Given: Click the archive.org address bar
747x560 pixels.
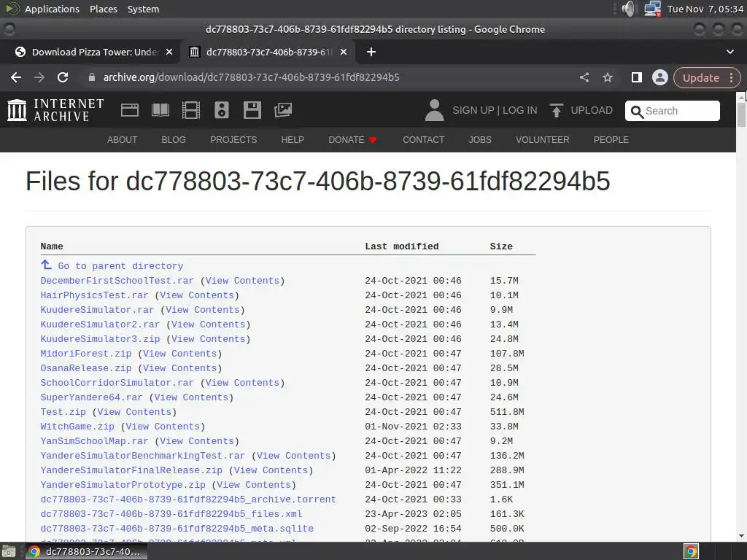Looking at the screenshot, I should pyautogui.click(x=329, y=77).
